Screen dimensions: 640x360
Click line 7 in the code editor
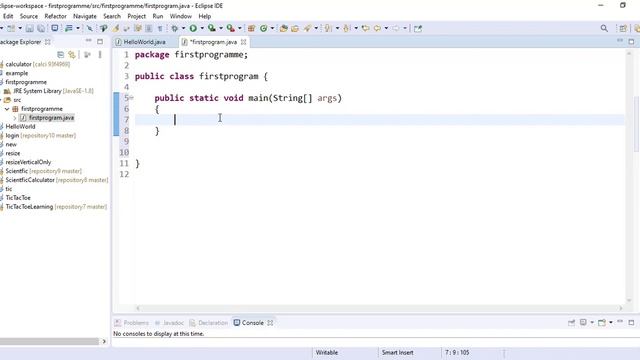(380, 120)
